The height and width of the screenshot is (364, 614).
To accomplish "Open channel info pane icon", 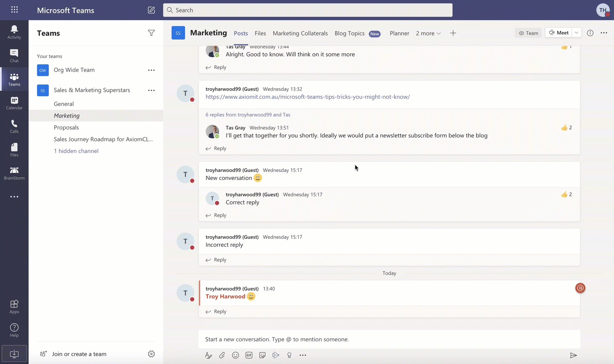I will (x=590, y=33).
